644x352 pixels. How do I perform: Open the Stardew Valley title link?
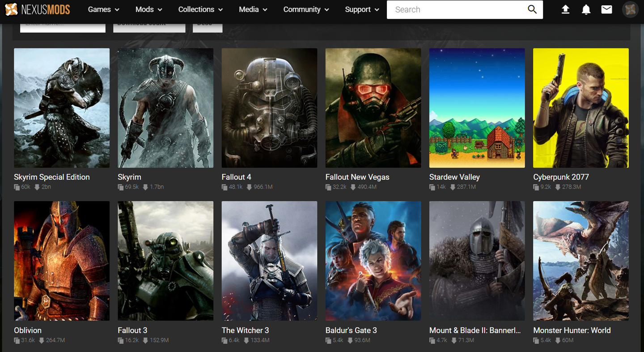pyautogui.click(x=454, y=177)
